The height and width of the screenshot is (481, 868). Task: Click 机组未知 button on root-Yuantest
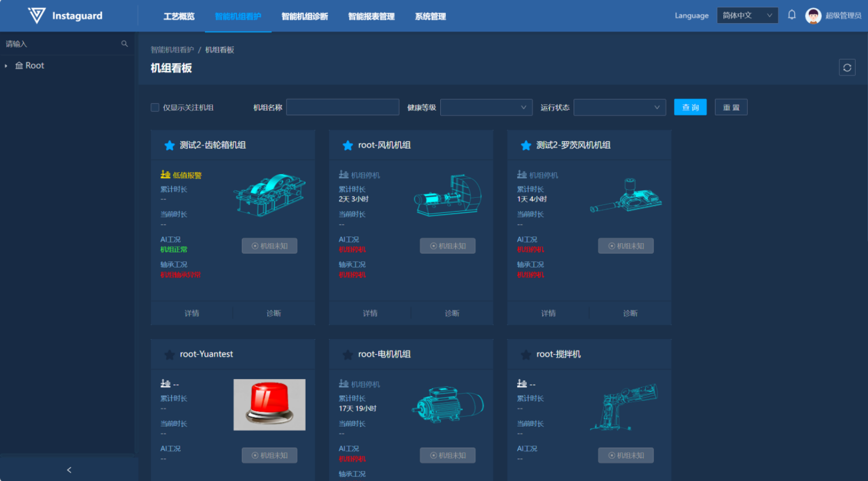click(x=270, y=455)
